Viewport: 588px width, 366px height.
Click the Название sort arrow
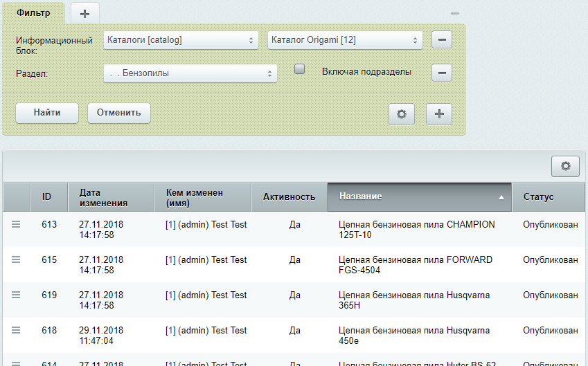pos(501,197)
